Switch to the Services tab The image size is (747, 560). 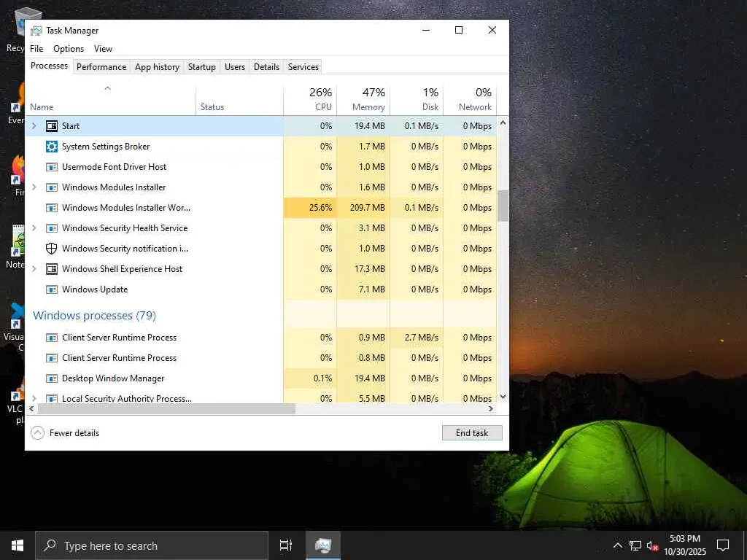pyautogui.click(x=303, y=67)
